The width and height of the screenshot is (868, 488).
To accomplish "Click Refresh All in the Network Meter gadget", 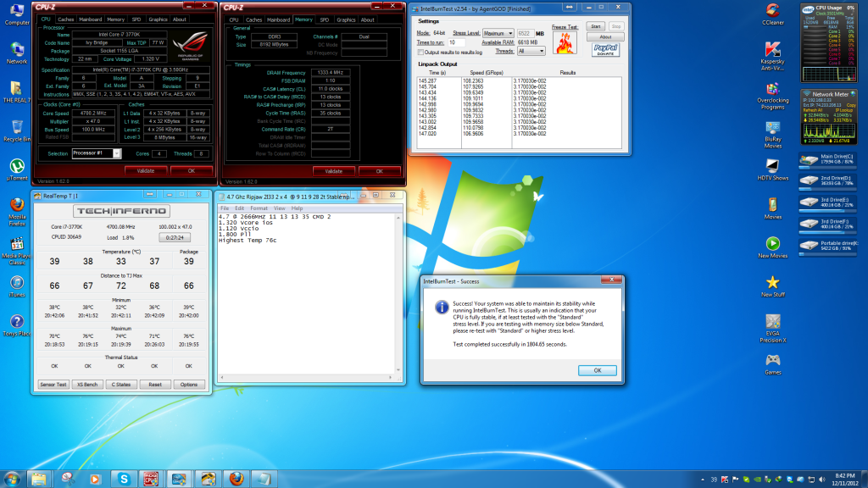I will (813, 110).
